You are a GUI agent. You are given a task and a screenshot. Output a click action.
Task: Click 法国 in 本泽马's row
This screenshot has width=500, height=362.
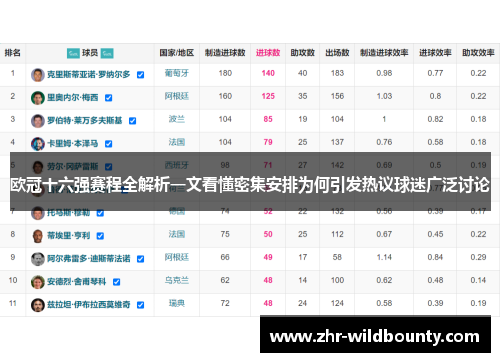(177, 142)
